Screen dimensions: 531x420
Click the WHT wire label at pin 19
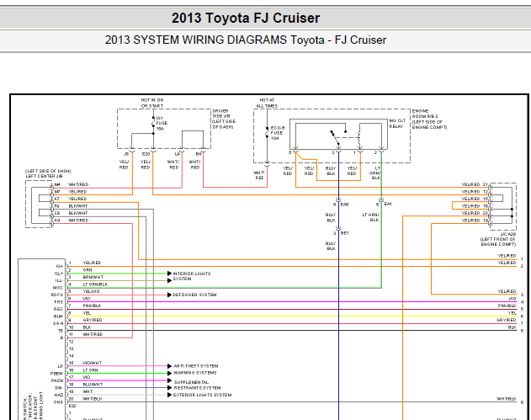[x=88, y=391]
